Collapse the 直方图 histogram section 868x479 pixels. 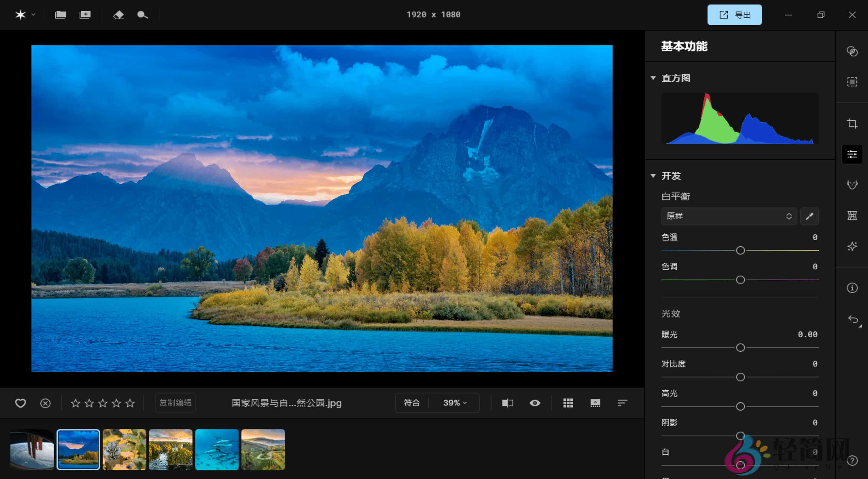click(x=653, y=78)
